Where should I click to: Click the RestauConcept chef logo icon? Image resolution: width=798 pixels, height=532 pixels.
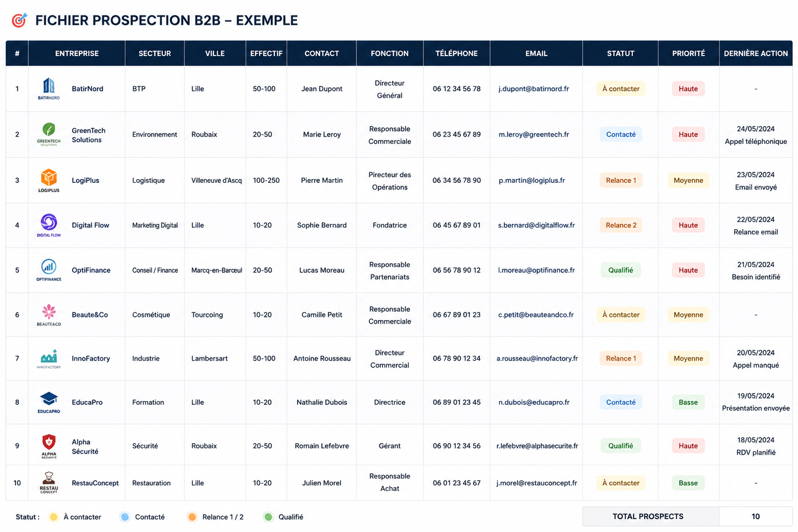(x=49, y=483)
